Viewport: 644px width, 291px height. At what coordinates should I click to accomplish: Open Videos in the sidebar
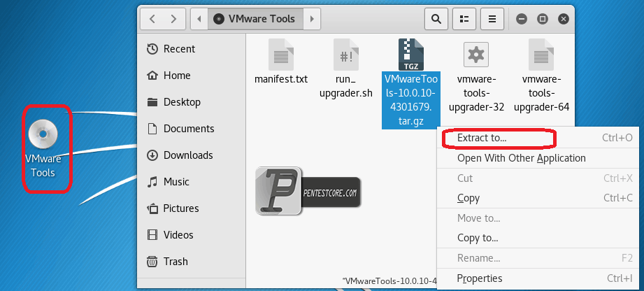click(192, 235)
